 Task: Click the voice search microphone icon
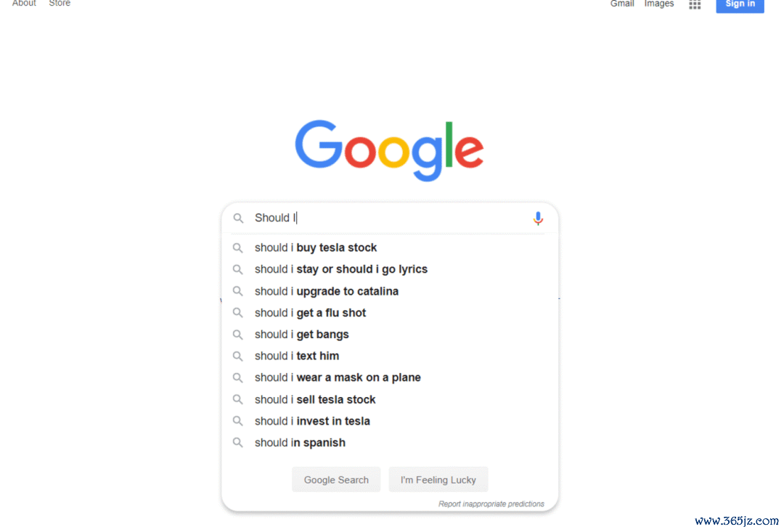[x=537, y=218]
